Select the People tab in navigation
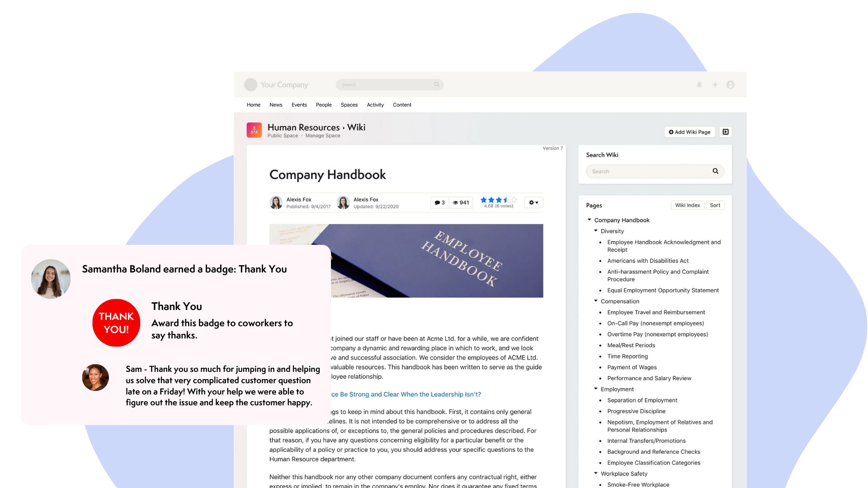The width and height of the screenshot is (868, 488). click(x=323, y=104)
